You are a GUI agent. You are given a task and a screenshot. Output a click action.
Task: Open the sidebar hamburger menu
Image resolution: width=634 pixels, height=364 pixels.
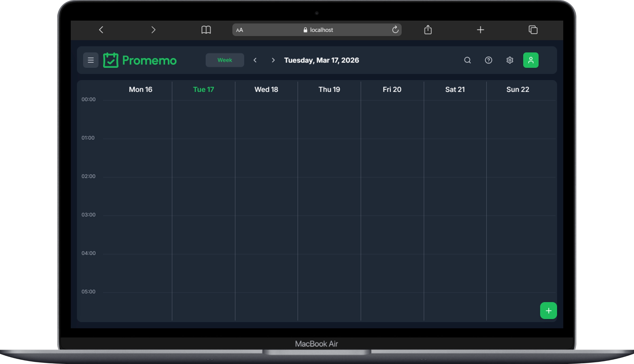tap(91, 60)
